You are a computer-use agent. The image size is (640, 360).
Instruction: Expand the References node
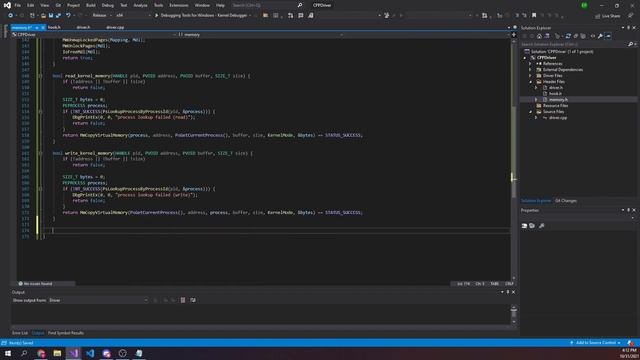pos(531,64)
